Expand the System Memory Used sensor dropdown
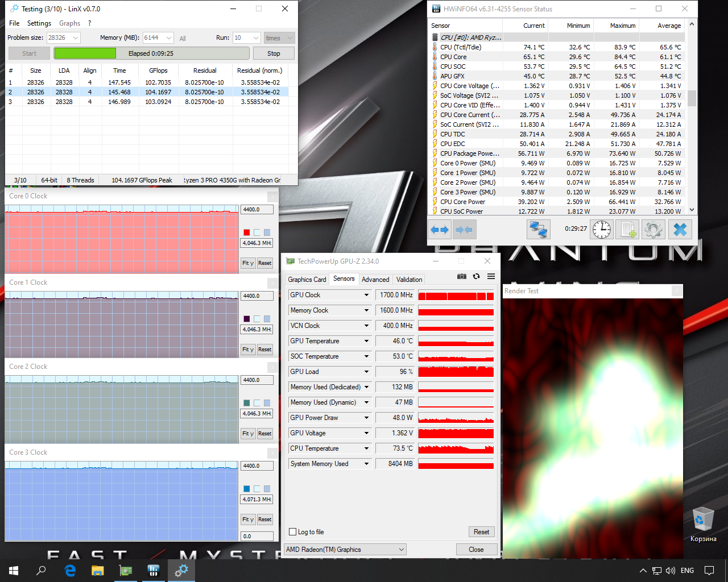The height and width of the screenshot is (582, 728). 366,464
